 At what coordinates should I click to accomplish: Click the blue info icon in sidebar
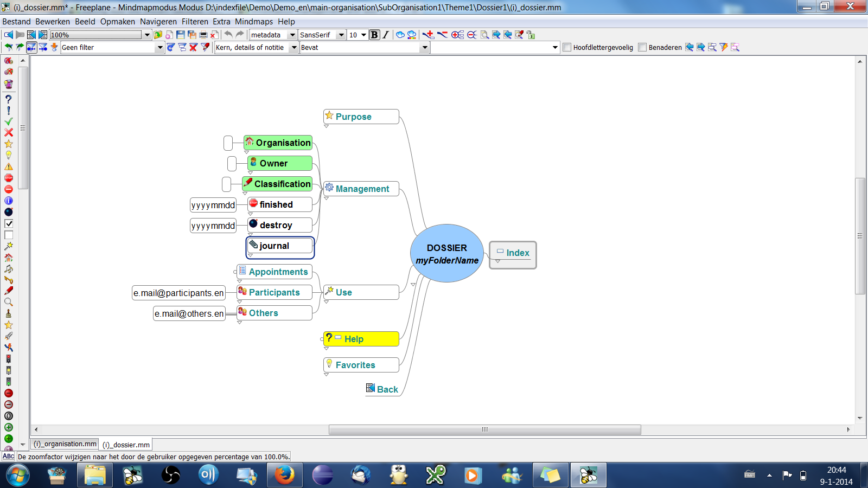[9, 201]
